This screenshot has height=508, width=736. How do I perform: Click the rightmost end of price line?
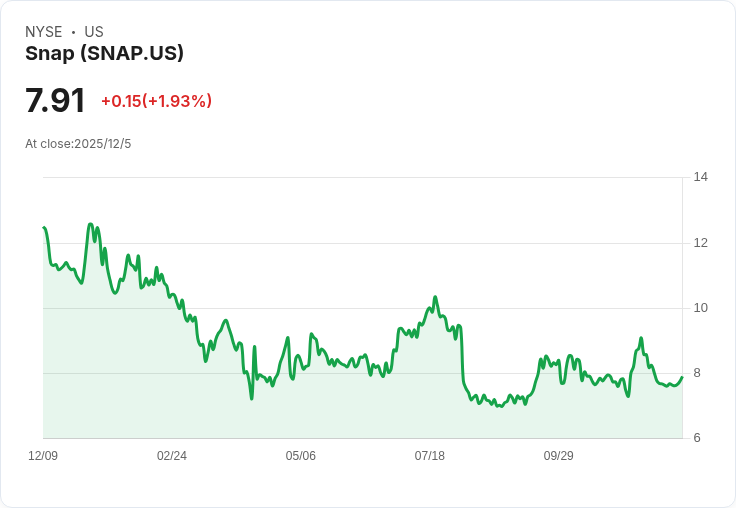pyautogui.click(x=682, y=377)
